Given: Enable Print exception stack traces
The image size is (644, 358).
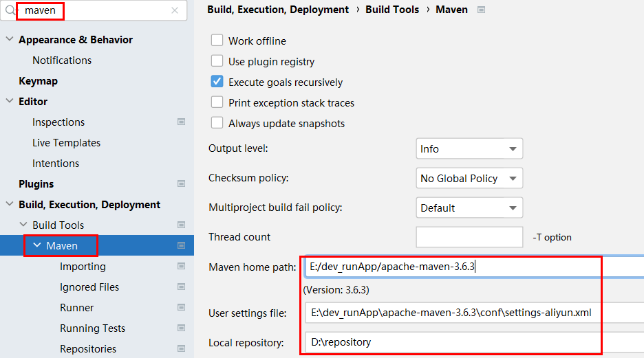Looking at the screenshot, I should [217, 102].
